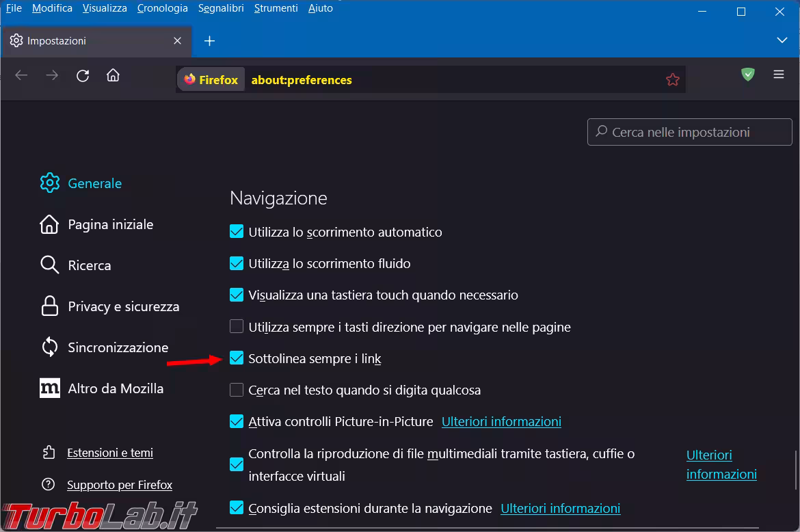Open the green shield extension icon
The width and height of the screenshot is (800, 532).
click(748, 75)
